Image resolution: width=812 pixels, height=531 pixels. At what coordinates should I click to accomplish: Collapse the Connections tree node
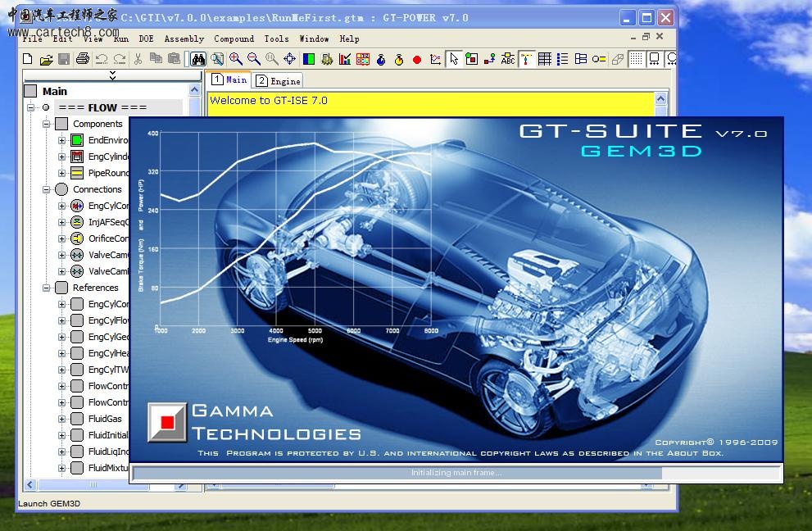click(x=46, y=189)
